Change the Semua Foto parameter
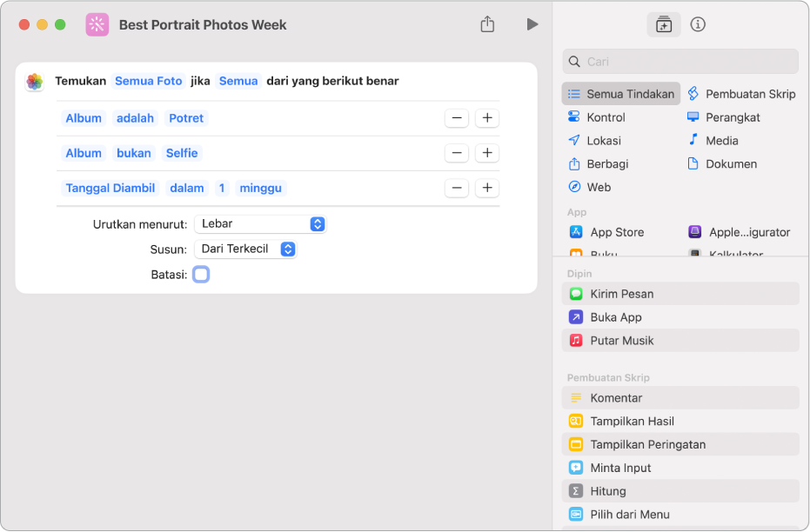This screenshot has height=532, width=810. coord(149,81)
